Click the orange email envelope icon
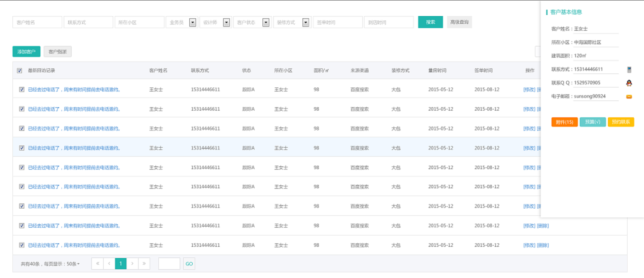Viewport: 644px width, 278px height. (x=629, y=97)
